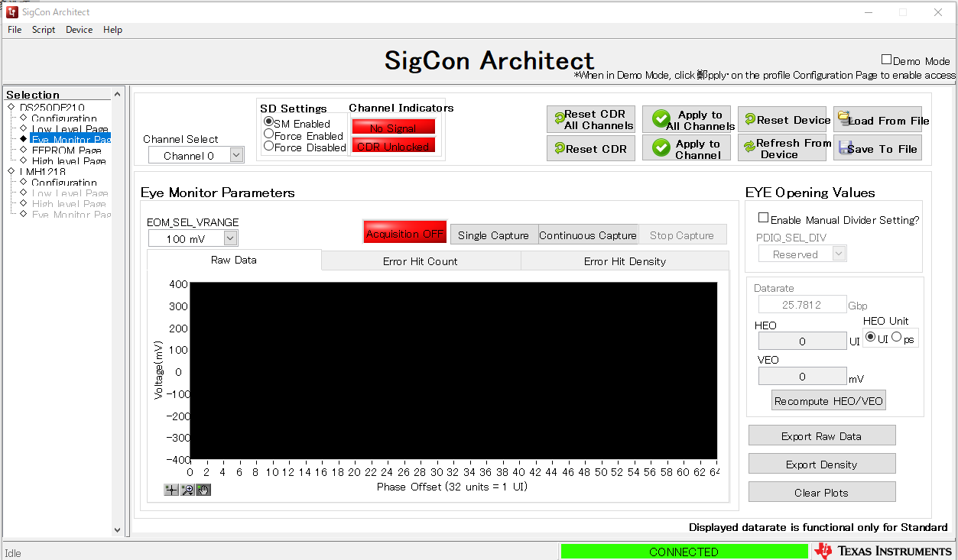Click the red CDR Unlocked indicator

[393, 145]
